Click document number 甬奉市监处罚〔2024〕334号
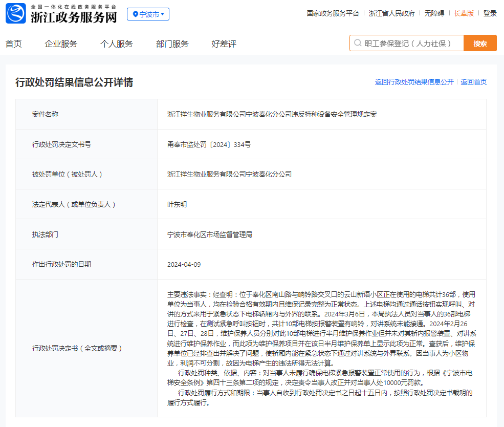504x427 pixels. point(209,144)
